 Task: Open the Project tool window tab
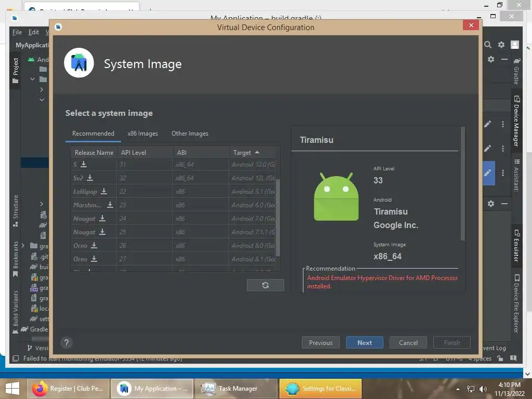[15, 70]
